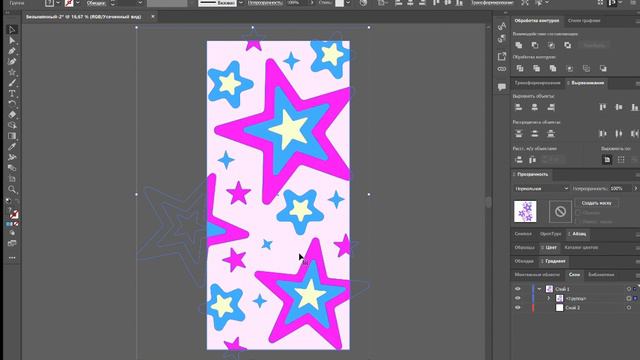
Task: Select the Eyedropper tool
Action: [x=12, y=147]
